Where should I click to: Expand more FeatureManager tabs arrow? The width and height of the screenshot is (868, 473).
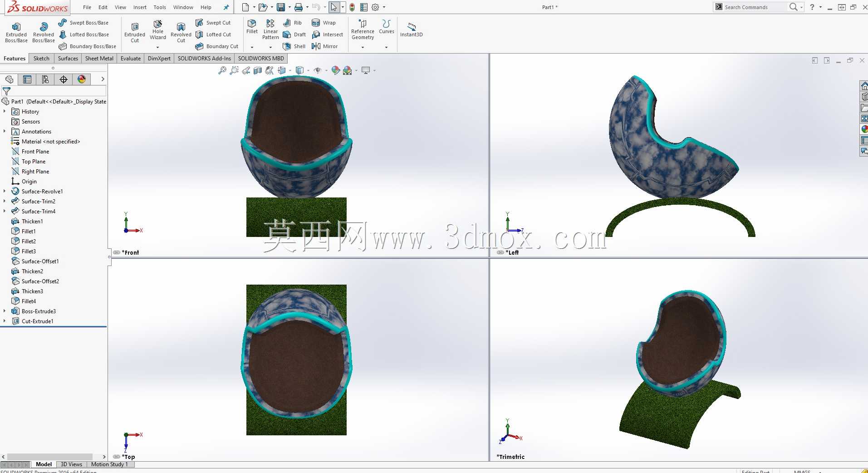[103, 79]
